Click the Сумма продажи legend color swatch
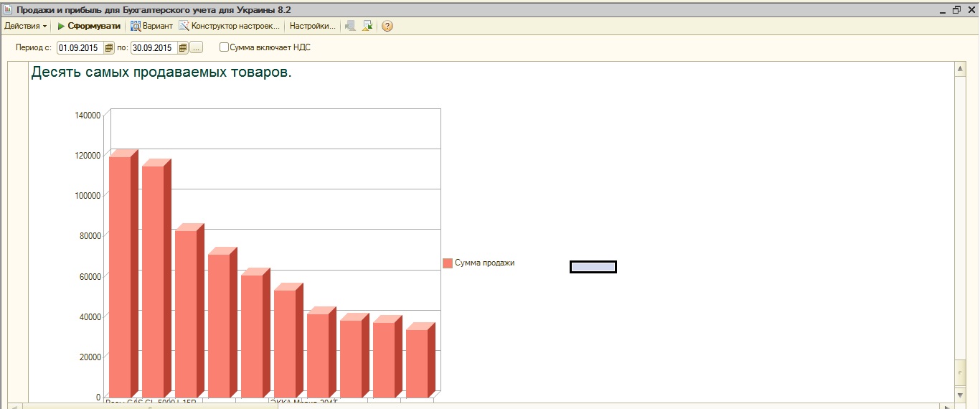This screenshot has width=980, height=409. 448,263
